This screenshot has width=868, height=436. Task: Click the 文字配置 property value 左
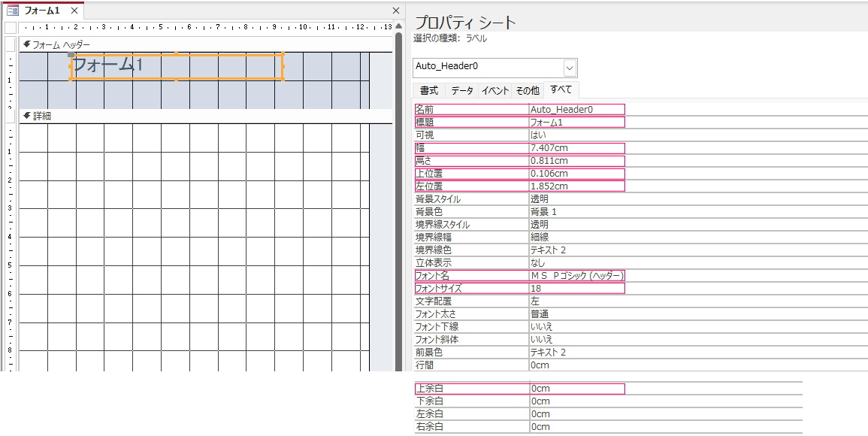point(576,301)
